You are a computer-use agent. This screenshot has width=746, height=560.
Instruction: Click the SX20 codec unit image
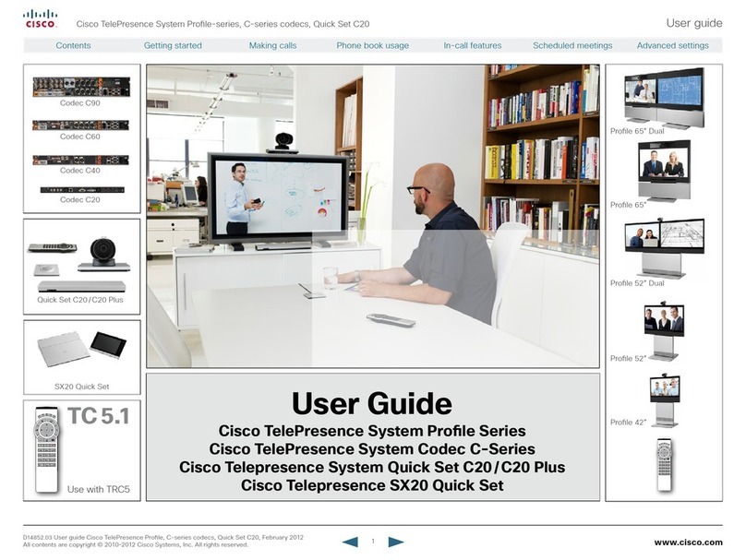(64, 350)
